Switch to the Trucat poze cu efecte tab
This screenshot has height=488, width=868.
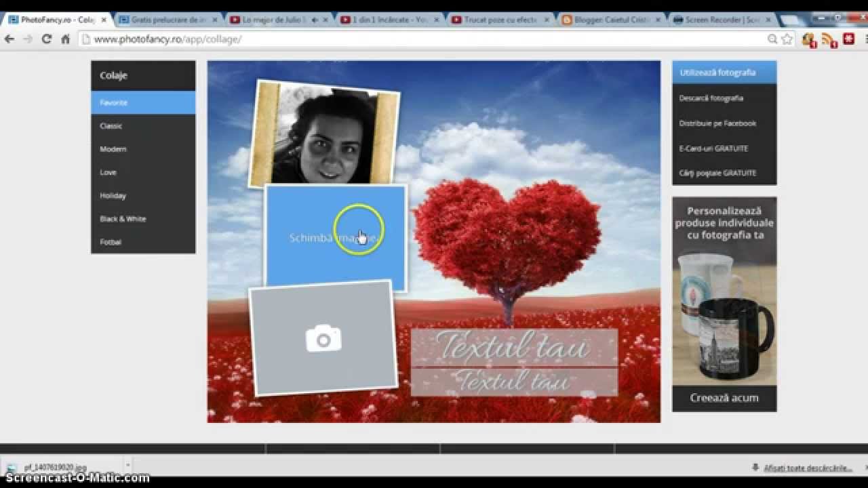coord(500,20)
